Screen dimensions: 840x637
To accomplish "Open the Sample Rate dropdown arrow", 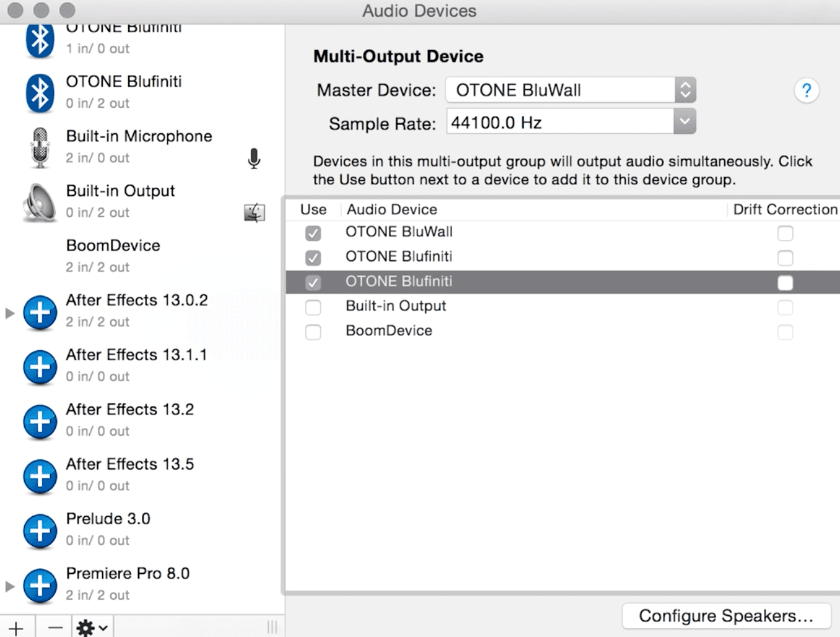I will [x=685, y=121].
